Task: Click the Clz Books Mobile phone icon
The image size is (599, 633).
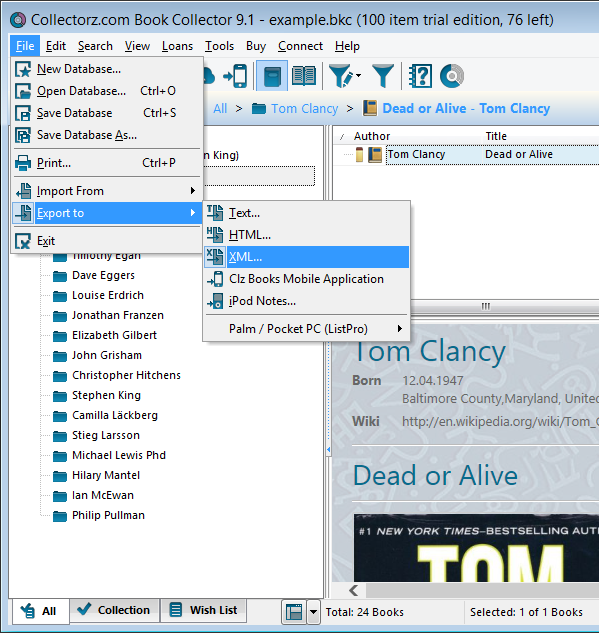Action: tap(215, 279)
